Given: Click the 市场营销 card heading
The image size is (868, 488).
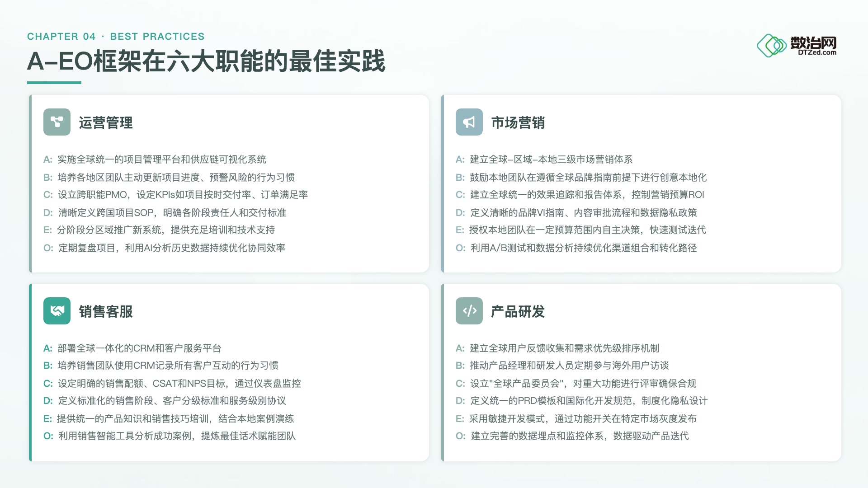Looking at the screenshot, I should [518, 123].
